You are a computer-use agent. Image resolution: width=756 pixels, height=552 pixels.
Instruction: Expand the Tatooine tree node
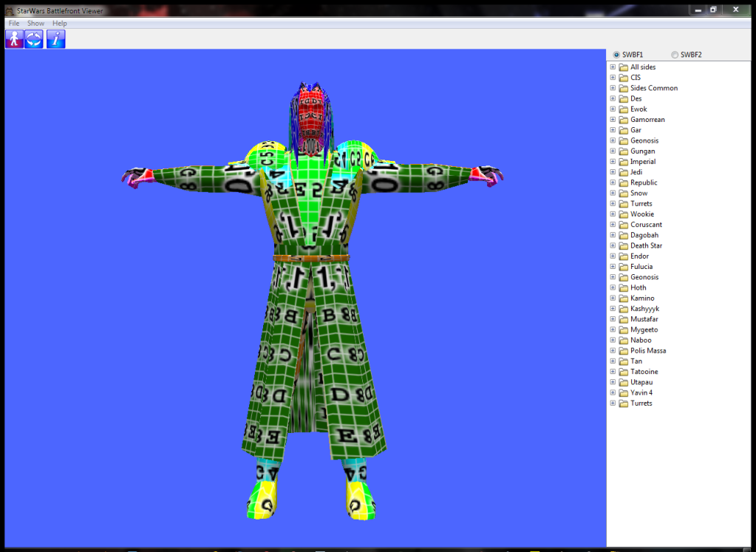[x=613, y=372]
